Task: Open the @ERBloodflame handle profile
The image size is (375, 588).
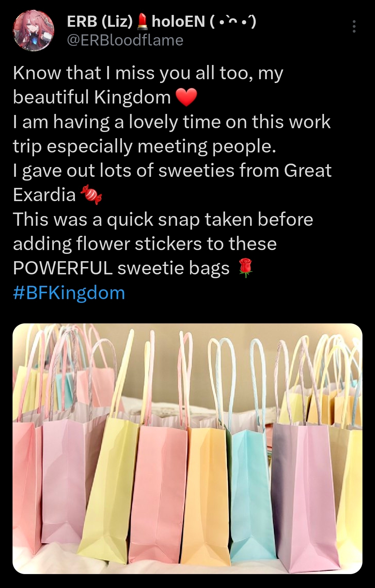Action: coord(125,40)
